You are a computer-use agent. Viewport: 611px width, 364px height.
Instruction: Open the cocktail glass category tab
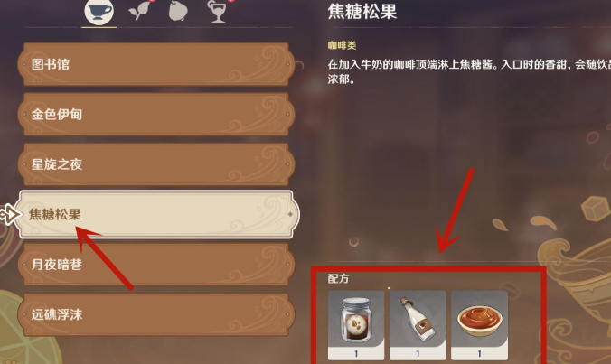[x=218, y=12]
